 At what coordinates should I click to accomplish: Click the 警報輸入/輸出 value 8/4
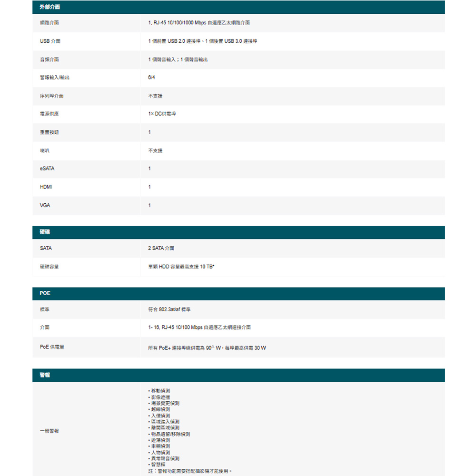click(151, 78)
